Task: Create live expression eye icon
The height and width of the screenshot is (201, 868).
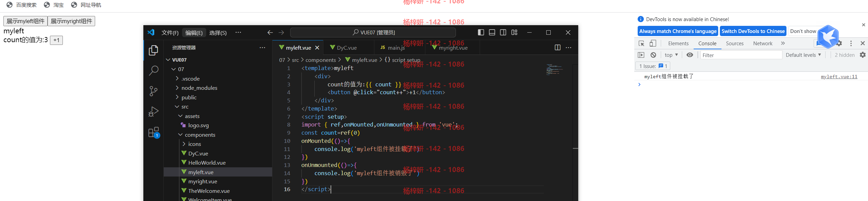Action: (x=690, y=55)
